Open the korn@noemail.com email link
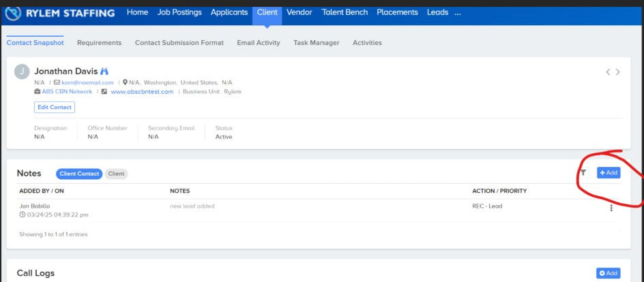Screen dimensions: 644x282 (87, 83)
